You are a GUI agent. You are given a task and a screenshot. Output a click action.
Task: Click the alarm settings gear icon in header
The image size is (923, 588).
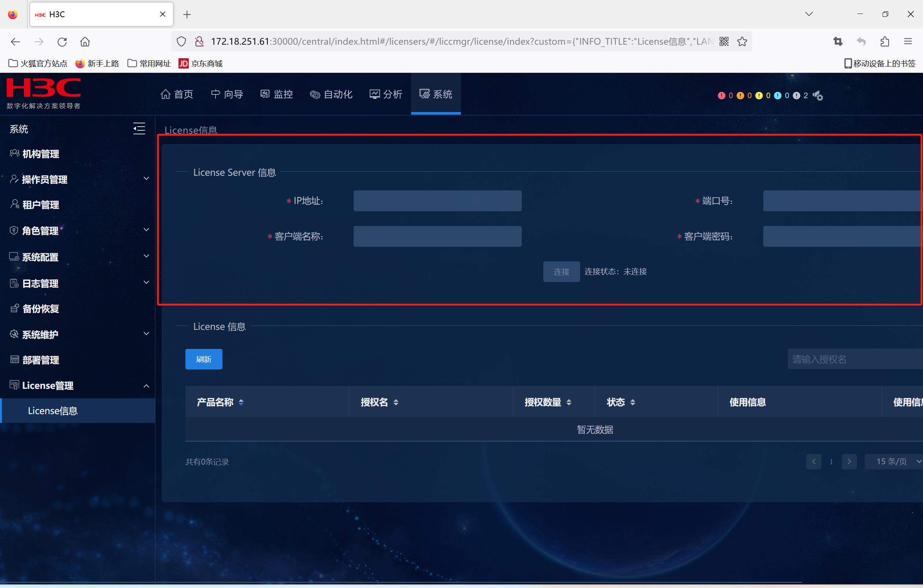818,96
